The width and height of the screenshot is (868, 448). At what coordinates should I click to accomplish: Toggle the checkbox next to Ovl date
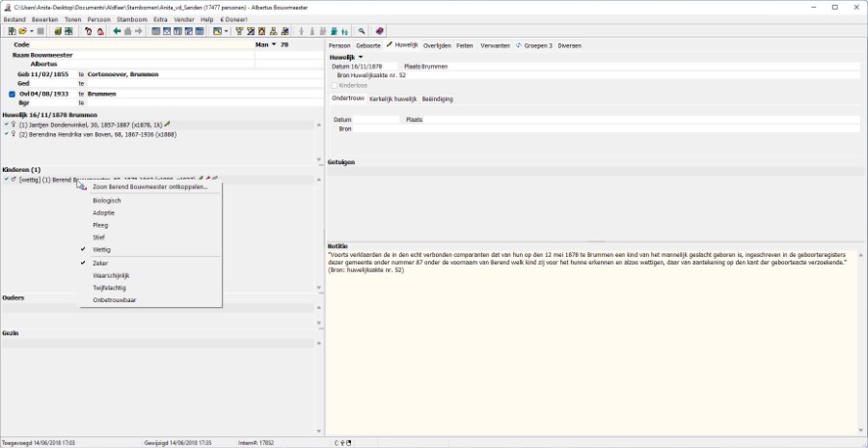tap(13, 94)
